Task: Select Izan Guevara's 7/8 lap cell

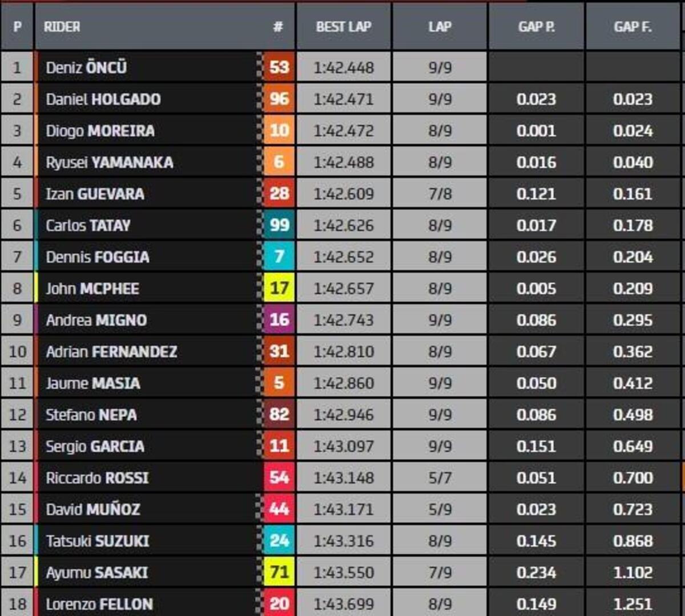Action: [440, 194]
